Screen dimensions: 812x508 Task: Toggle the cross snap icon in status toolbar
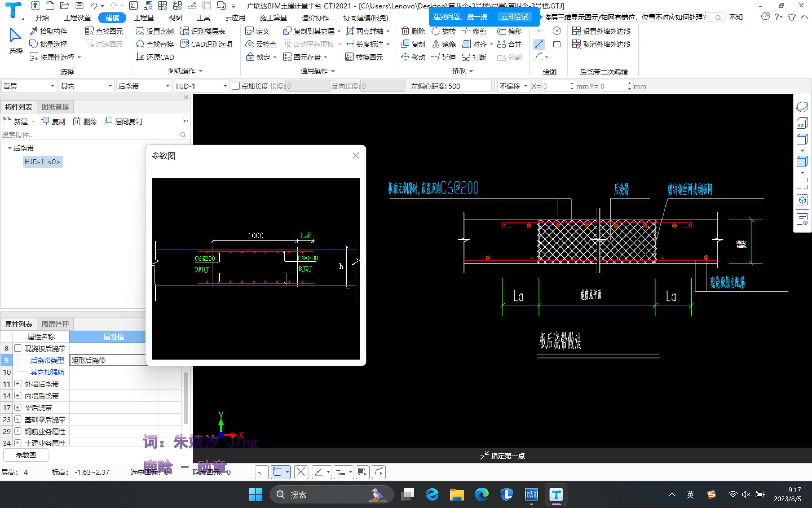point(301,472)
